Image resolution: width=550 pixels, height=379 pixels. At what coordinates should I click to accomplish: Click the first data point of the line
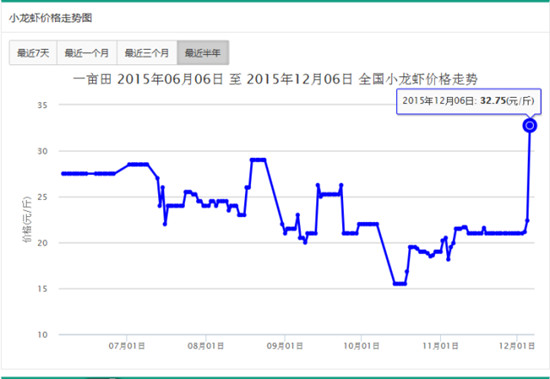pos(63,174)
